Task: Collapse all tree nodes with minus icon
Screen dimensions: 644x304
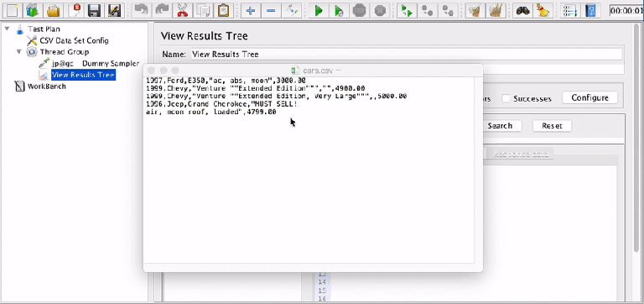Action: (271, 10)
